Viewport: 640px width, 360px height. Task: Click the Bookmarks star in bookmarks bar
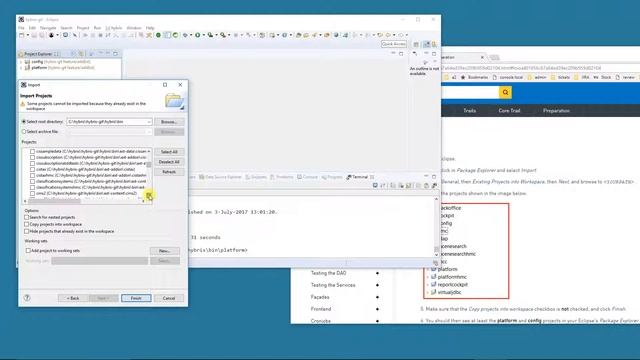[463, 77]
